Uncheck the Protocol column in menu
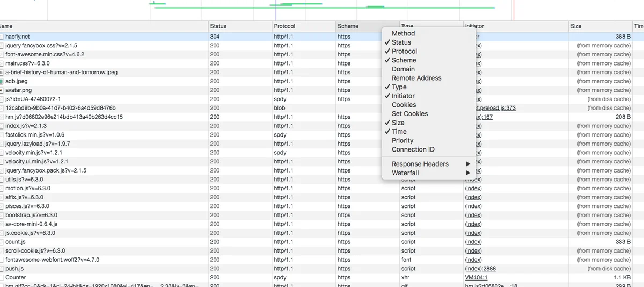 [x=404, y=52]
